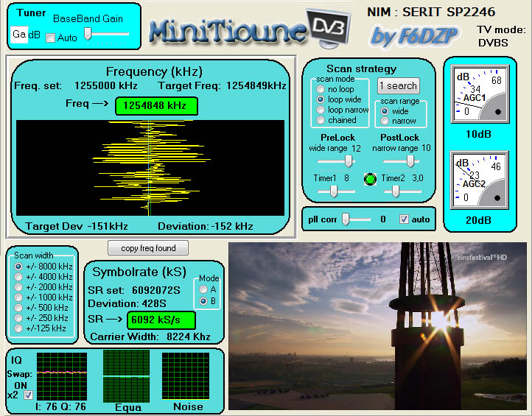Click the 'copy freq found' button
This screenshot has height=416, width=532.
148,247
